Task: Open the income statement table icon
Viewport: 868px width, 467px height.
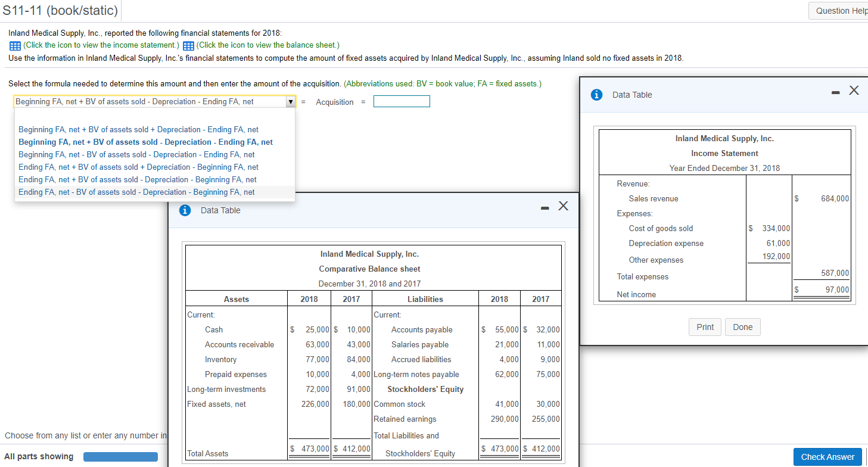Action: pyautogui.click(x=15, y=45)
